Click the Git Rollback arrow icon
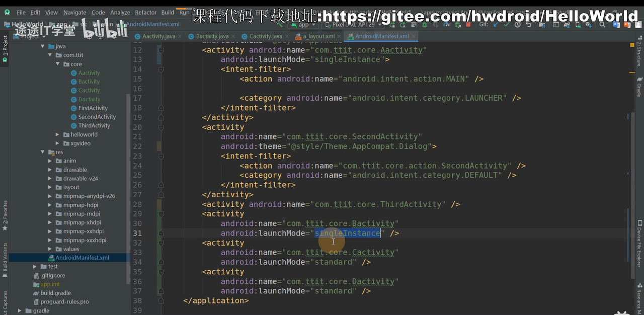This screenshot has width=644, height=315. click(x=528, y=24)
